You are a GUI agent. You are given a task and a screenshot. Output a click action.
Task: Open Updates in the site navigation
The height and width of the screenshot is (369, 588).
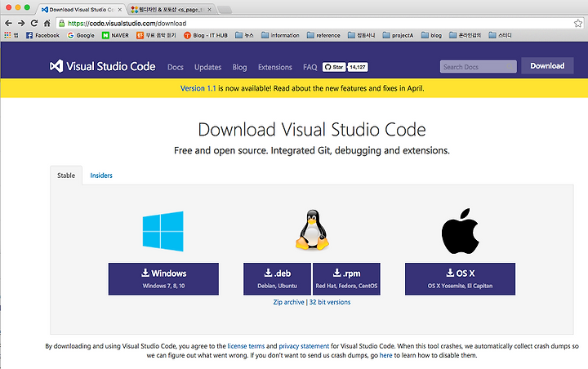tap(207, 67)
